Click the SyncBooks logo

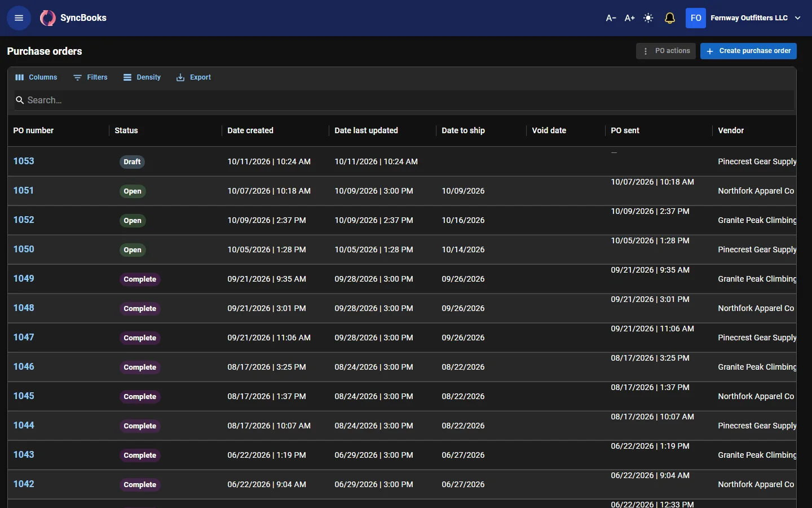(73, 18)
